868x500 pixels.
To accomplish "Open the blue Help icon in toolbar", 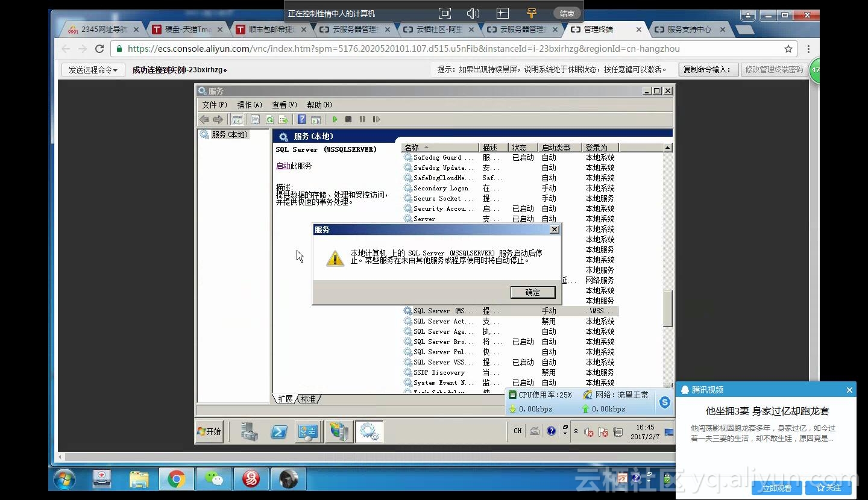I will 301,119.
